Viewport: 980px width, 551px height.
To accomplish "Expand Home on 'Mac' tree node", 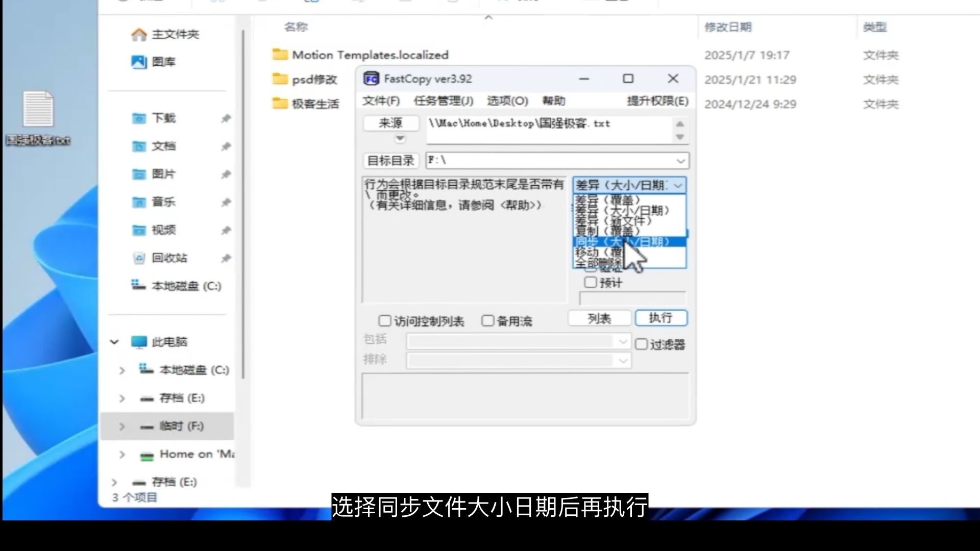I will (122, 455).
